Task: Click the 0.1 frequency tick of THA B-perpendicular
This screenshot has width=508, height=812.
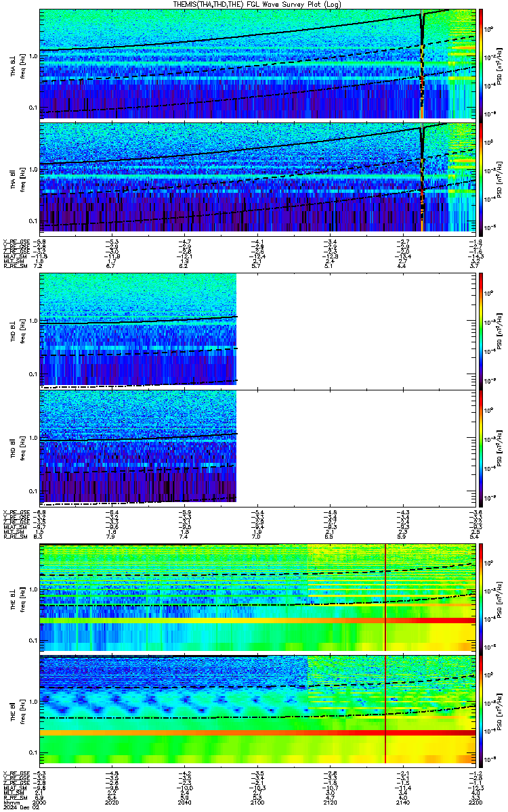Action: pos(33,108)
